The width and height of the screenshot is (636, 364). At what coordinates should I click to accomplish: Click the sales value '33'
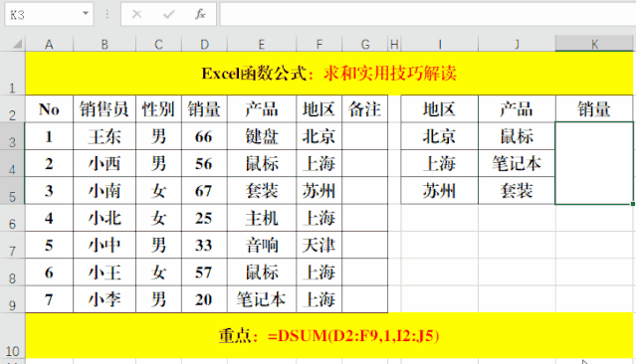point(204,246)
